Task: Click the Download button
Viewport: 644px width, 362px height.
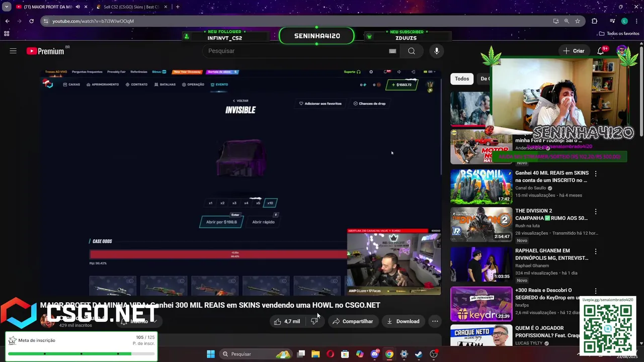Action: coord(403,321)
